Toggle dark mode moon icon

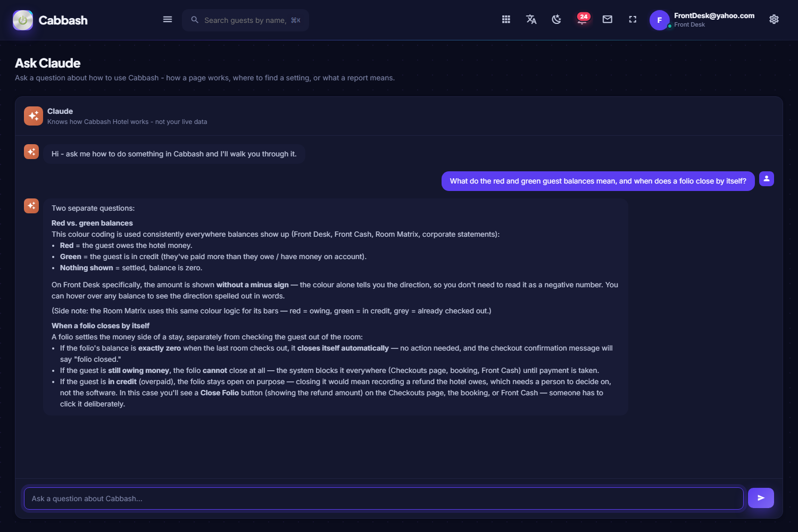556,20
